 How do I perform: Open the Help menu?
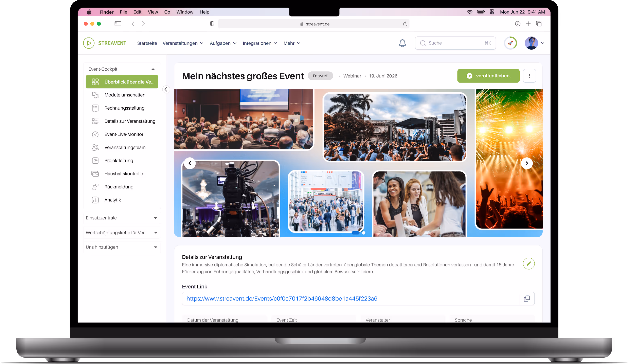click(x=204, y=12)
